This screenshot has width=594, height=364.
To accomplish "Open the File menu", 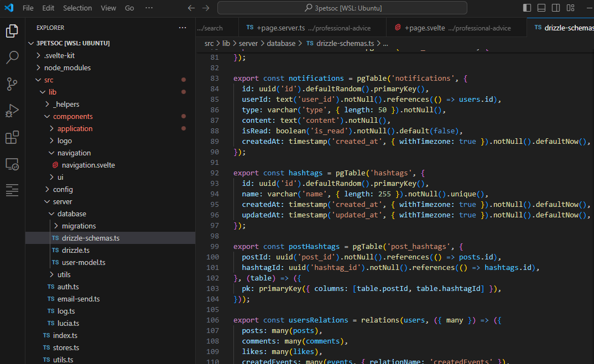I will (28, 8).
